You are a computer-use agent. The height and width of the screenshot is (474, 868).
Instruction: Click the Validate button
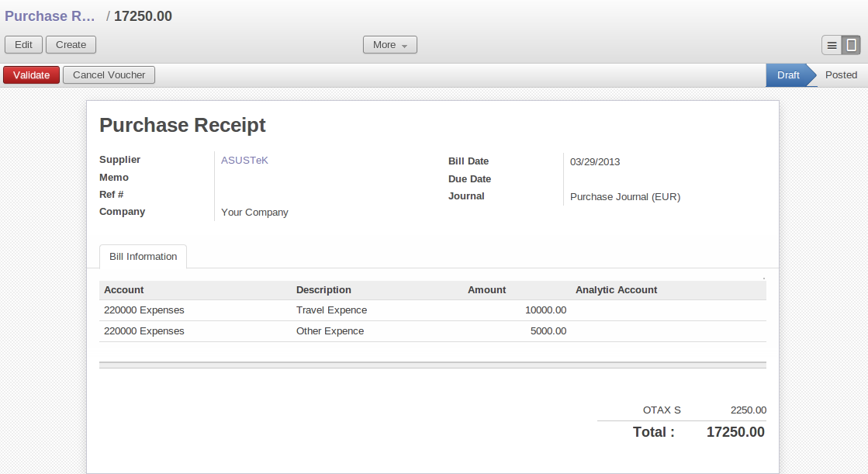click(31, 75)
